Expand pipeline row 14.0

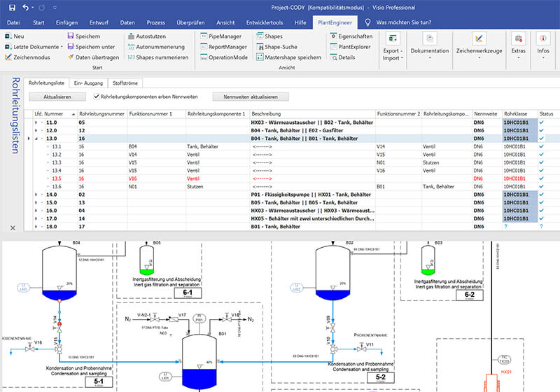(36, 195)
